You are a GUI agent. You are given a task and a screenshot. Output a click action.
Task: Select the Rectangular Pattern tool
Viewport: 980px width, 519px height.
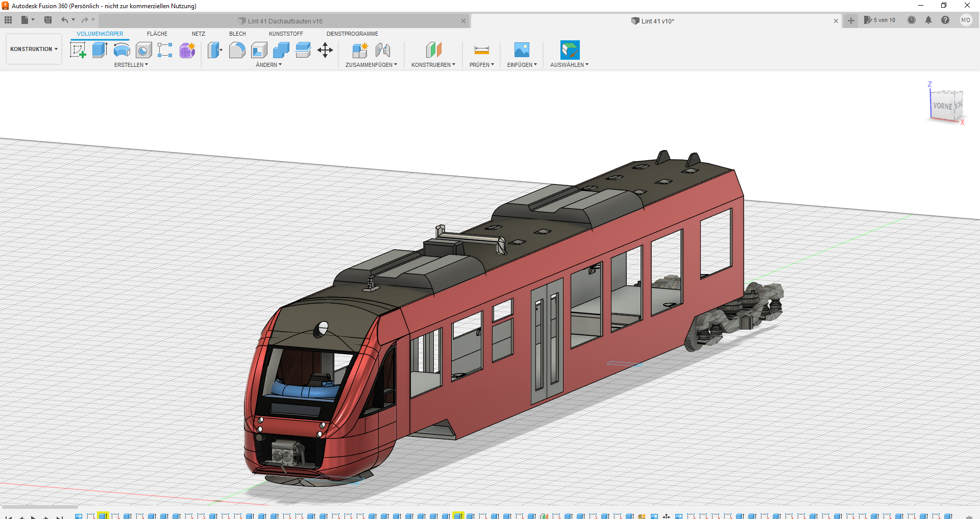pyautogui.click(x=165, y=50)
